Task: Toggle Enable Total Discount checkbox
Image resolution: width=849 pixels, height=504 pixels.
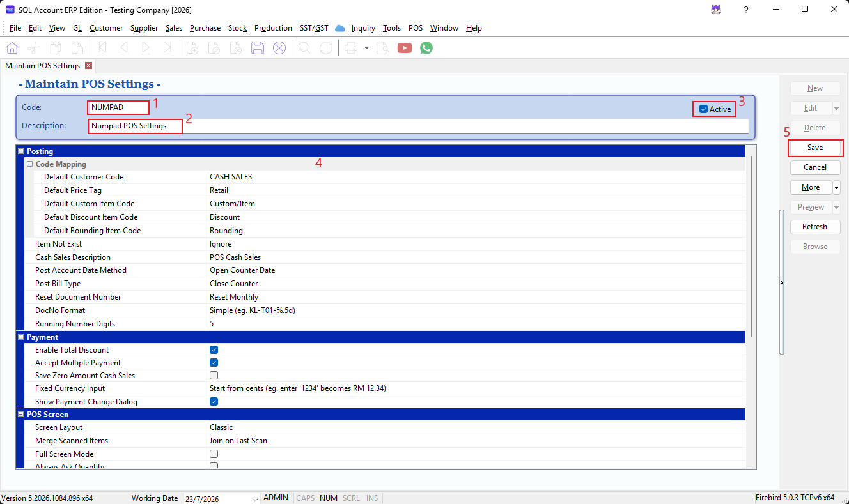Action: [x=214, y=350]
